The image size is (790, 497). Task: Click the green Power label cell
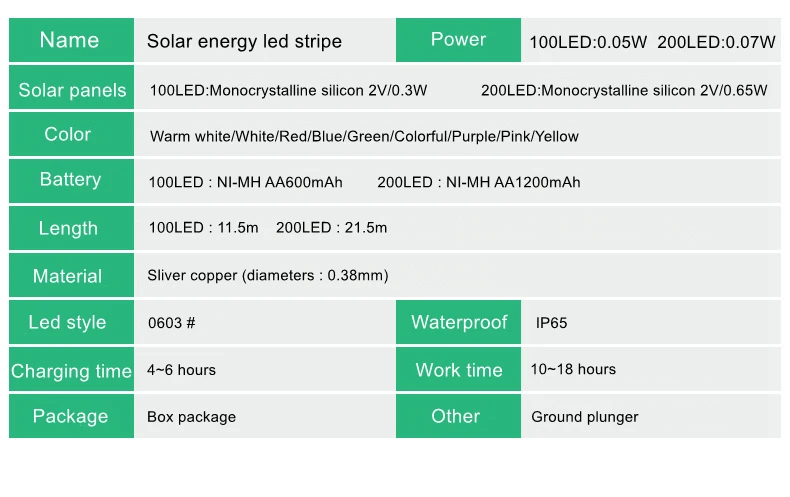[458, 40]
